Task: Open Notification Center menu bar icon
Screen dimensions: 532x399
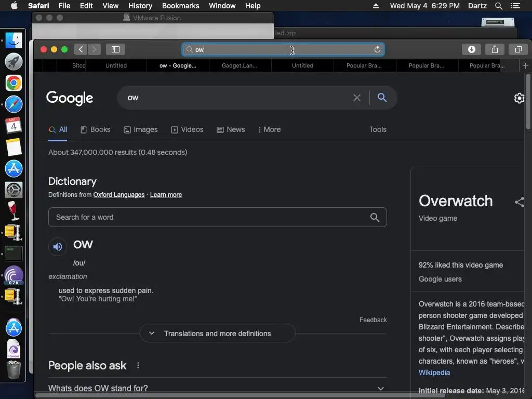Action: (515, 6)
